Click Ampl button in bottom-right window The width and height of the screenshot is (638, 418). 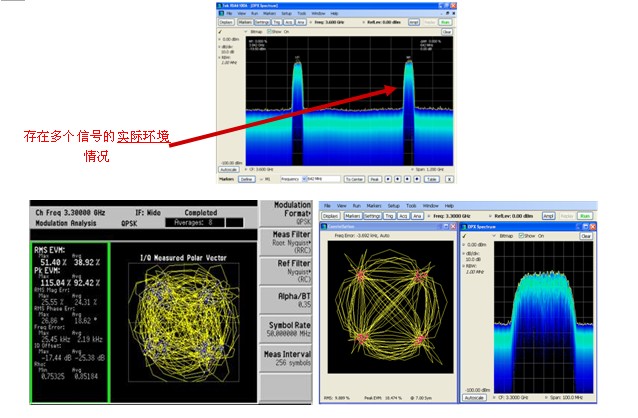click(548, 216)
